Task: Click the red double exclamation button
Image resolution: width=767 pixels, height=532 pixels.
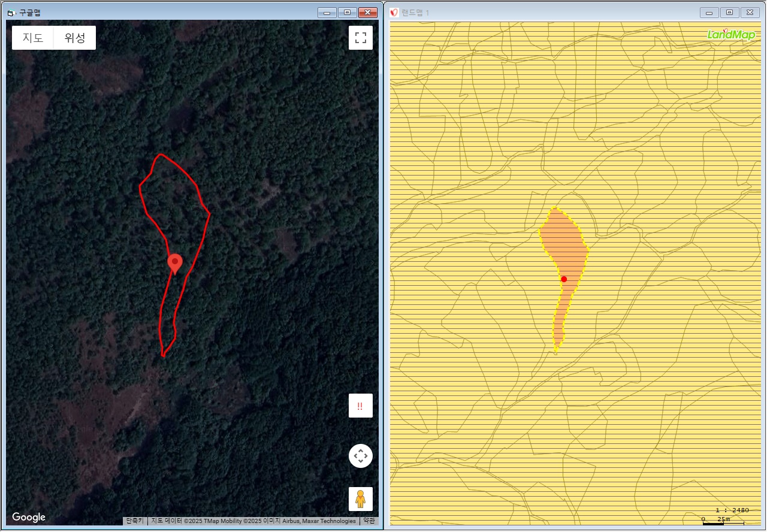Action: point(360,406)
